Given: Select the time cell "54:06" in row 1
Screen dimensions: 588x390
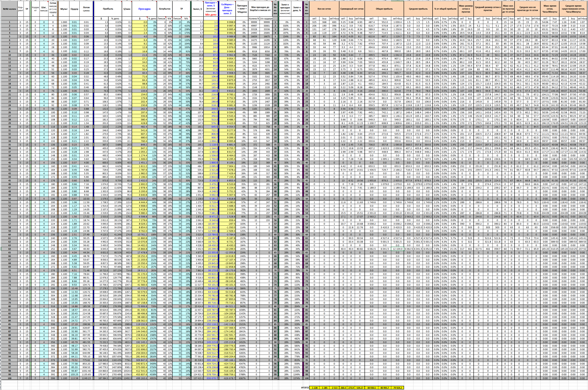Looking at the screenshot, I should [545, 22].
